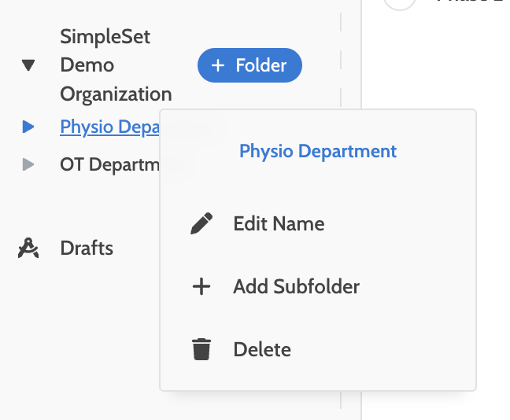
Task: Open the Drafts section label
Action: [87, 249]
